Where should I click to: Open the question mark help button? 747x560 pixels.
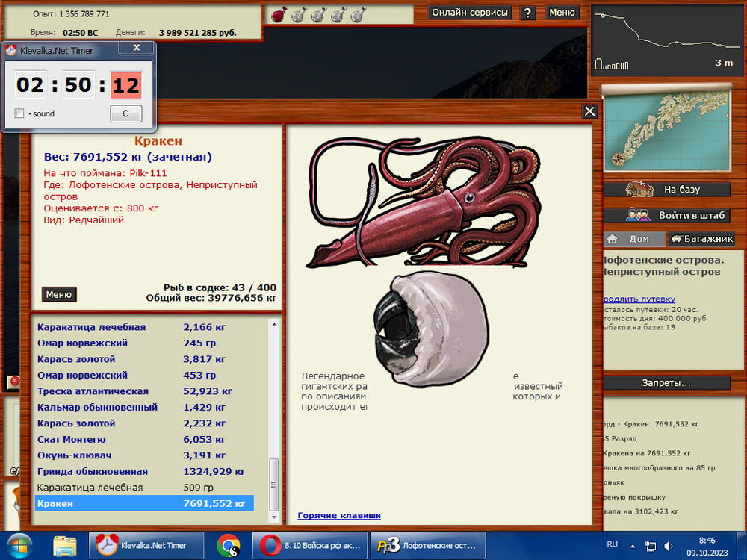[x=527, y=13]
